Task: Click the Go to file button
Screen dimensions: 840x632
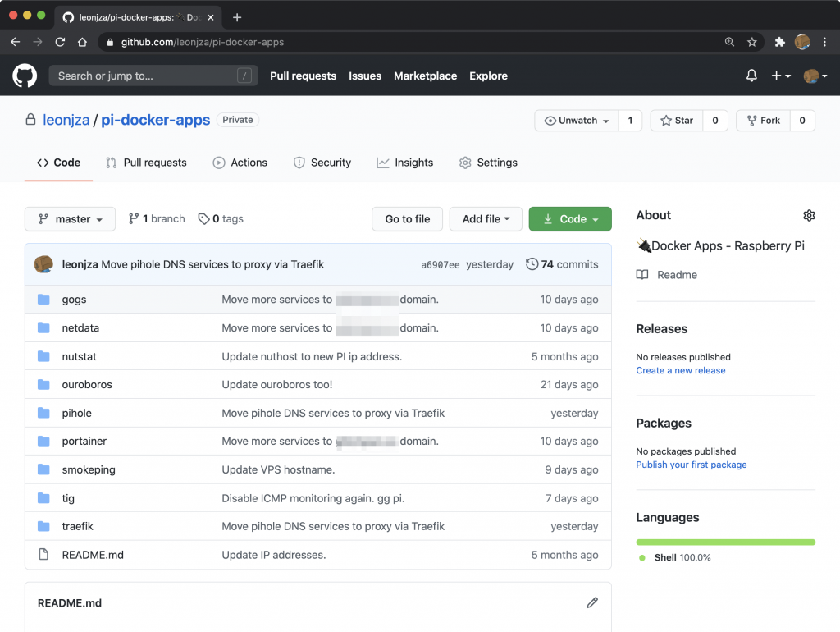Action: 408,219
